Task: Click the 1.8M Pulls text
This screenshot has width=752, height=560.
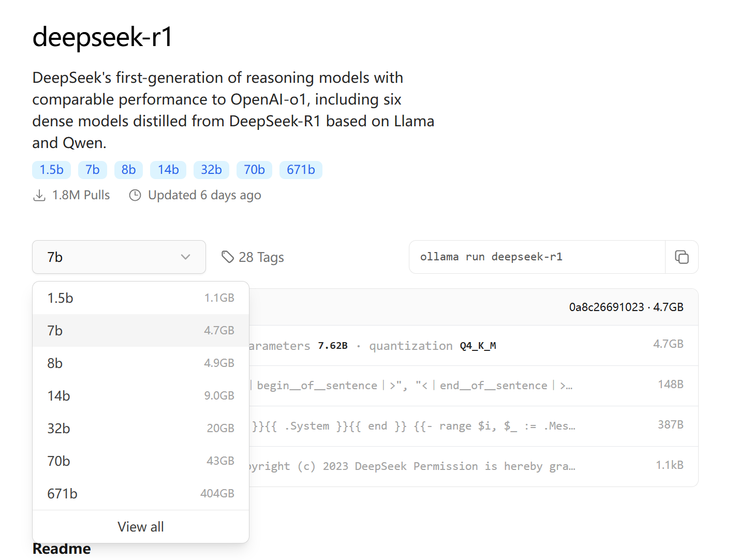Action: pyautogui.click(x=81, y=195)
